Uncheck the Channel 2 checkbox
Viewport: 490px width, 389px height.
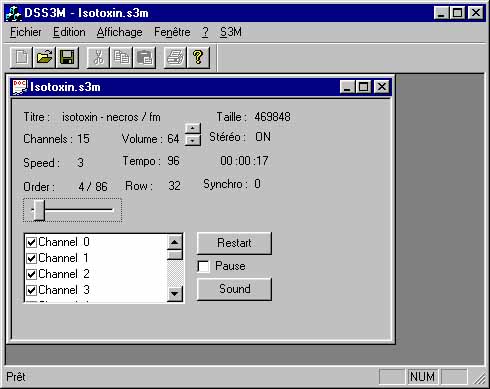(31, 274)
